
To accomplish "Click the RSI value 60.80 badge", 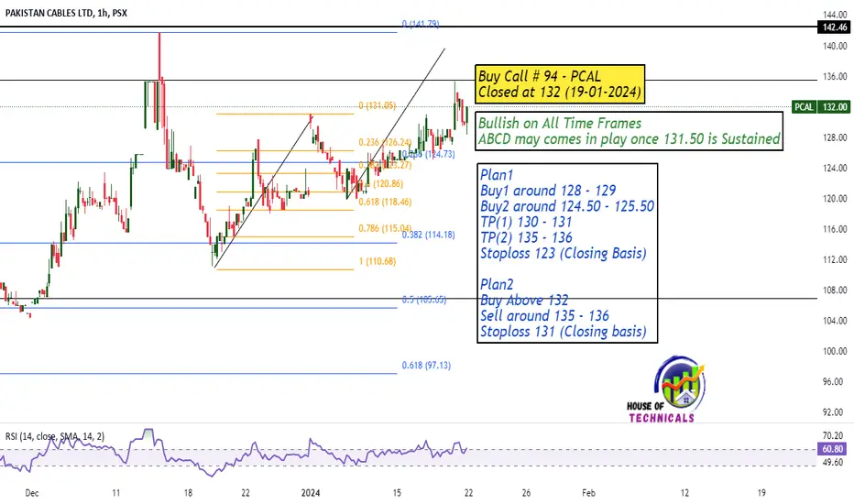I will 832,449.
